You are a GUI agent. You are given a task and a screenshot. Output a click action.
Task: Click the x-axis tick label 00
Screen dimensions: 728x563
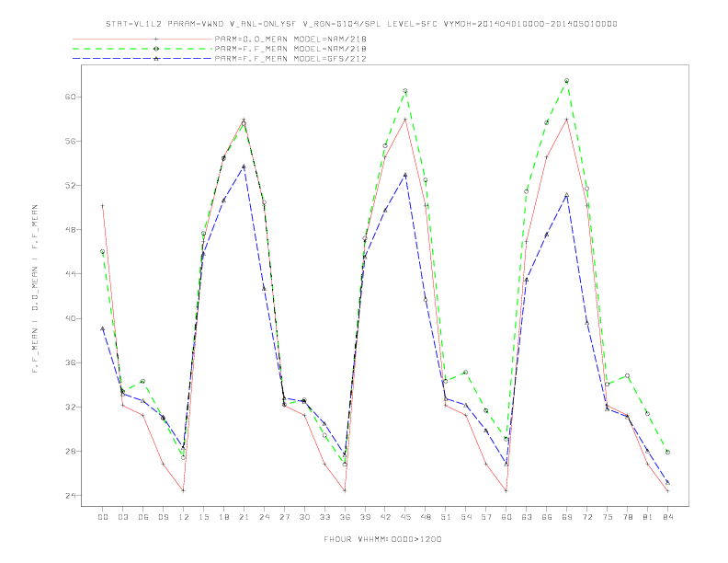coord(103,517)
